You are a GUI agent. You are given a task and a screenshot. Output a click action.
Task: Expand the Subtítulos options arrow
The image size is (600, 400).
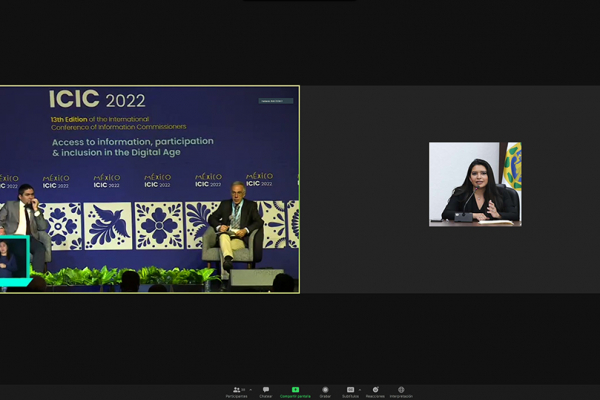pyautogui.click(x=360, y=390)
